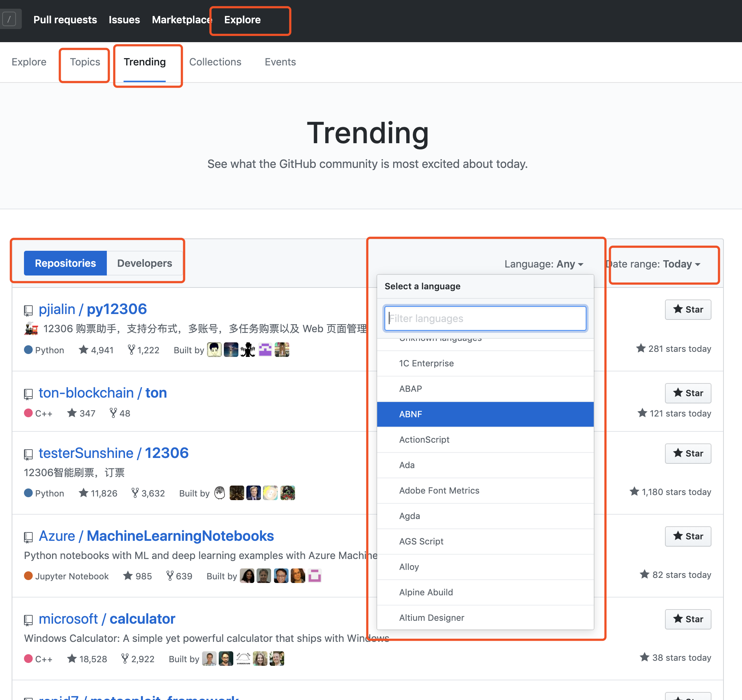This screenshot has width=742, height=700.
Task: Click the repo icon beside pjialin / py12306
Action: pyautogui.click(x=28, y=311)
